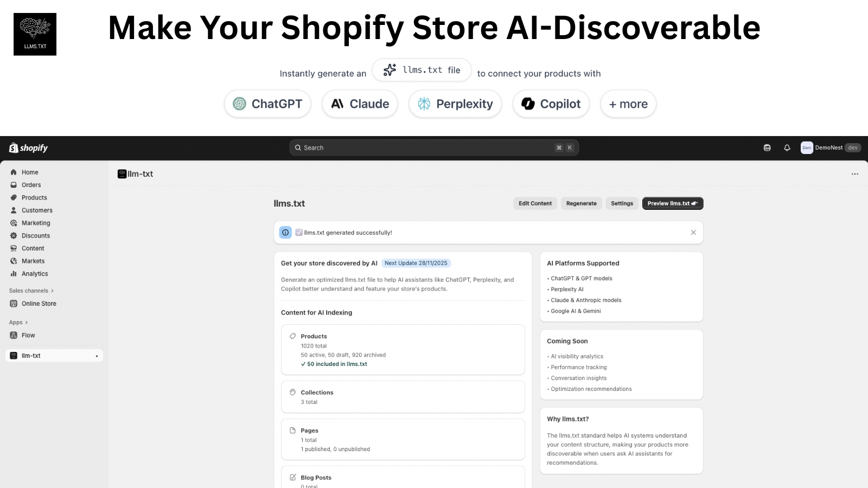Open Orders from the sidebar icon

[13, 184]
